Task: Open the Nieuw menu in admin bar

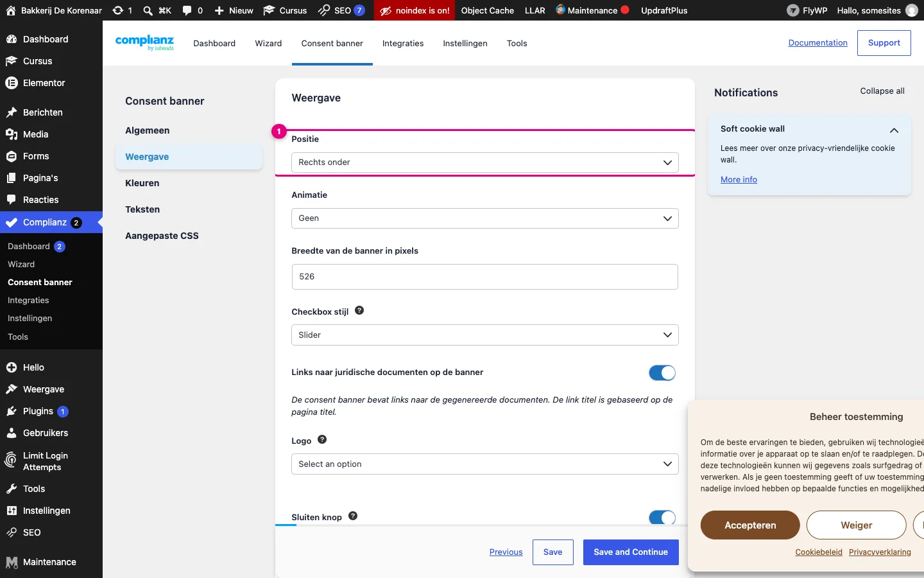Action: coord(234,10)
